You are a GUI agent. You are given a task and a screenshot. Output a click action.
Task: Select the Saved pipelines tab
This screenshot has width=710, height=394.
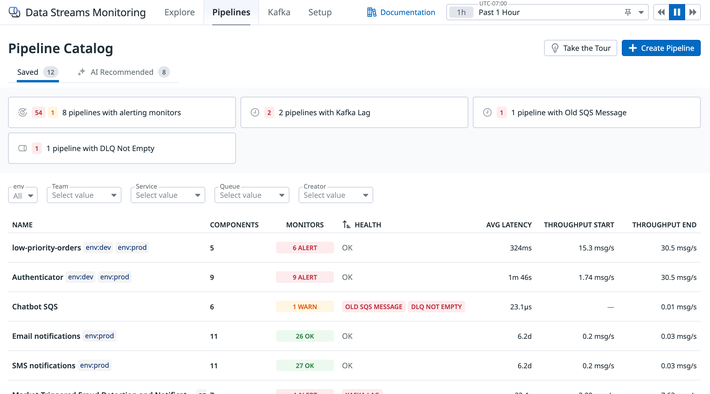point(38,72)
